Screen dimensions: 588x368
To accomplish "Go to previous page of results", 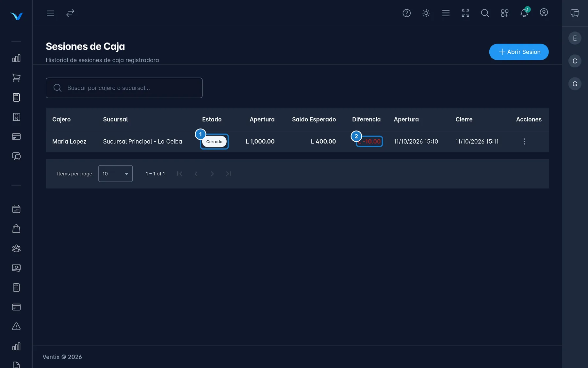I will pyautogui.click(x=196, y=174).
